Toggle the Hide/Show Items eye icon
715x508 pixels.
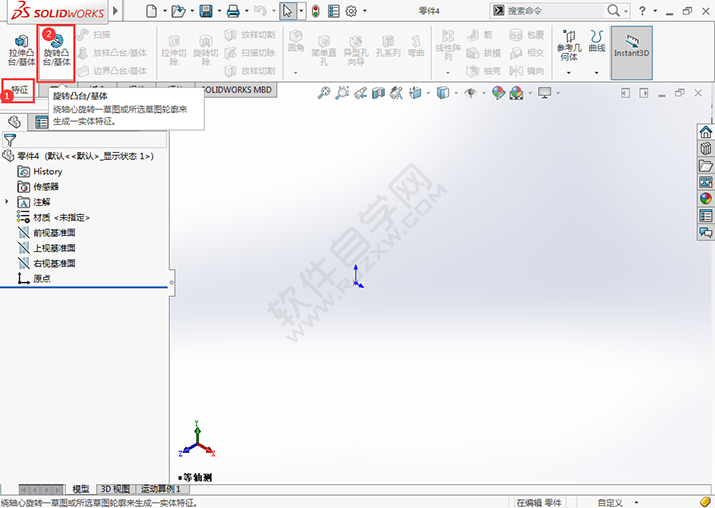[471, 93]
